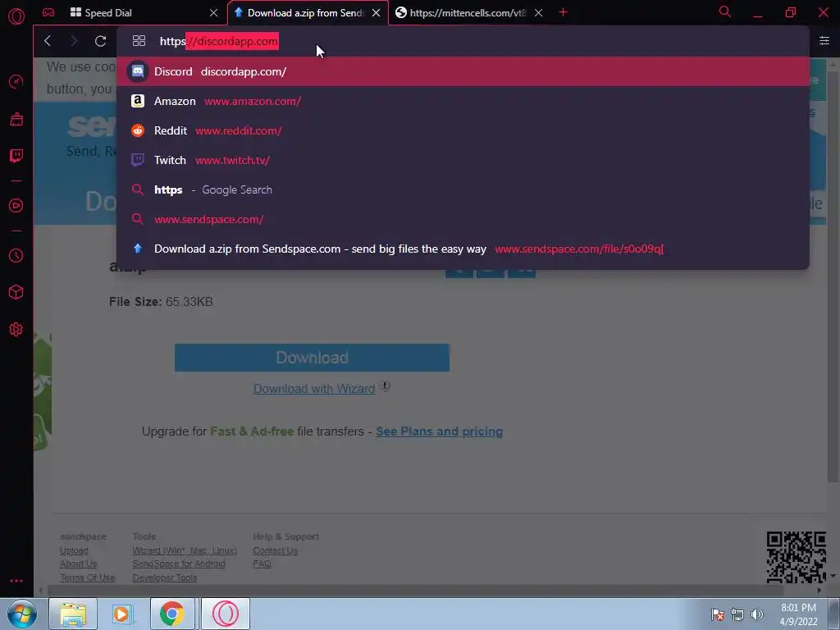Open the SendSpace for Android footer link
The height and width of the screenshot is (630, 840).
point(178,564)
